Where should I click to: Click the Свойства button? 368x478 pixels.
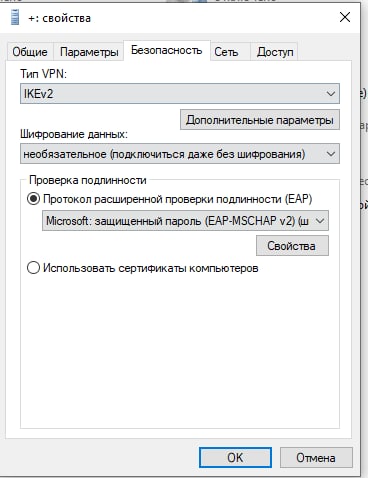tap(292, 246)
